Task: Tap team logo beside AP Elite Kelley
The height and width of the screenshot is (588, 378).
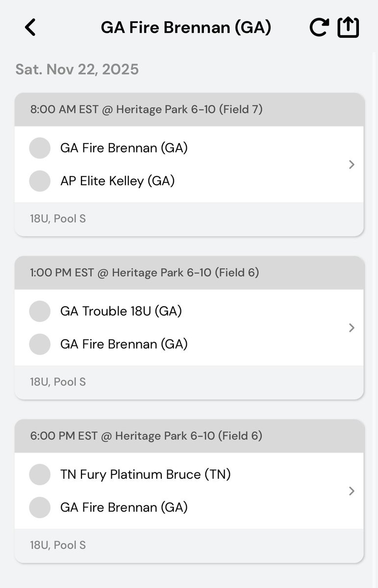Action: (x=40, y=181)
